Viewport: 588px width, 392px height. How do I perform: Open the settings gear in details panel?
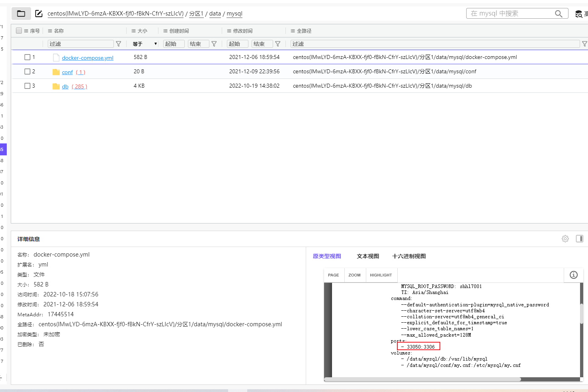tap(565, 239)
